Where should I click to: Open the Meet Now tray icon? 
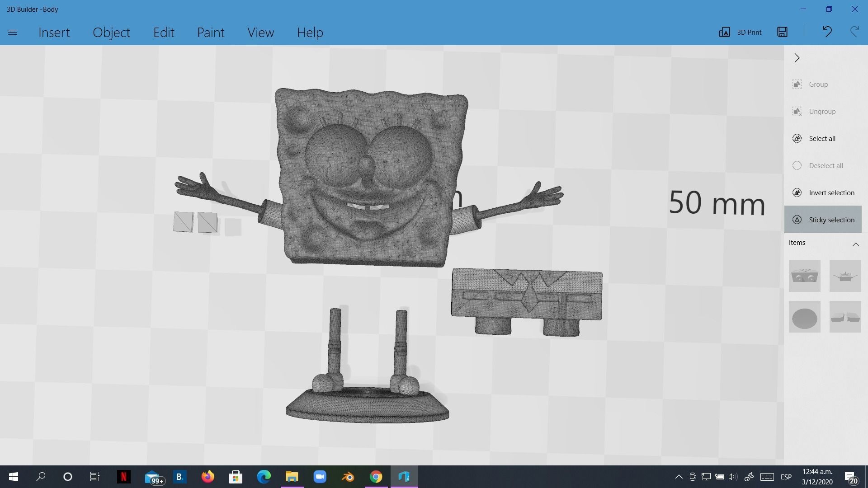692,477
